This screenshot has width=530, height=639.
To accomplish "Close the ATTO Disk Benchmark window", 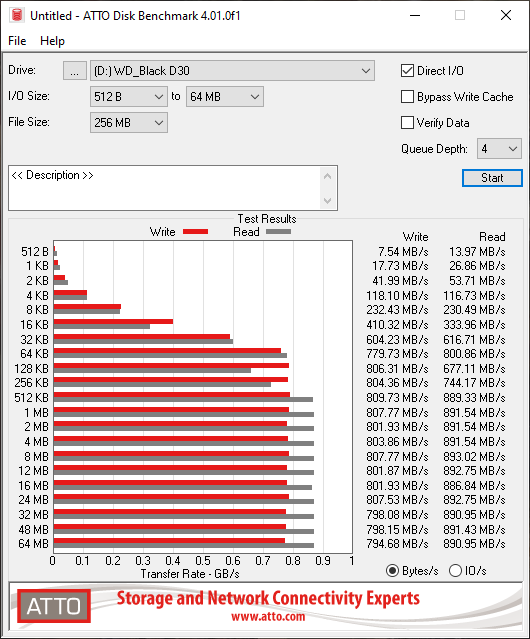I will click(x=506, y=15).
